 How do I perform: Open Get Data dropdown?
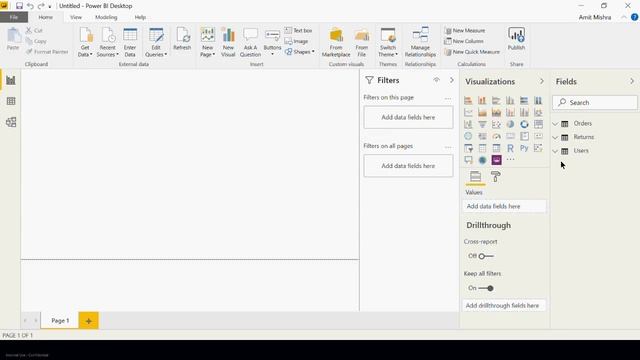(x=85, y=42)
